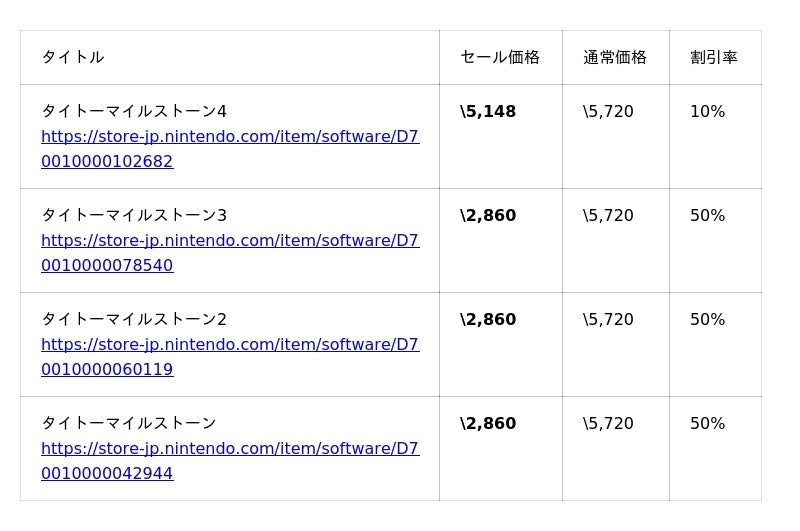Click the 通常価格 column header
Screen dimensions: 800x531
click(615, 58)
